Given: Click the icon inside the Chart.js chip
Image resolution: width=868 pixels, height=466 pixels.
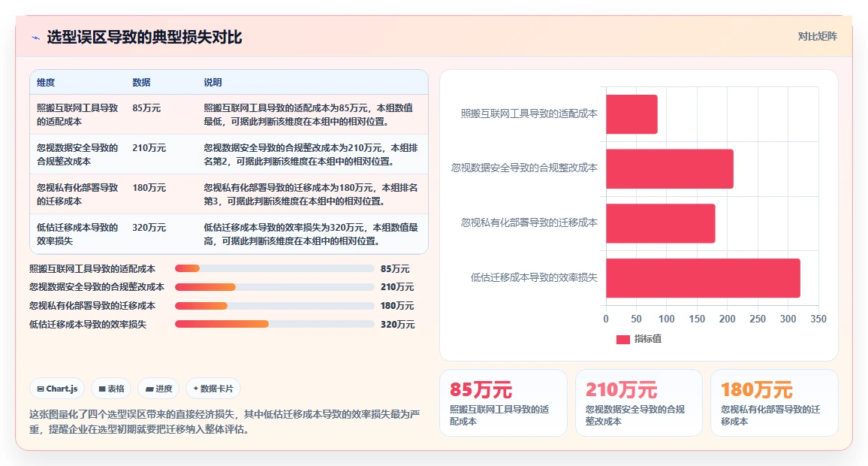Looking at the screenshot, I should click(x=41, y=389).
